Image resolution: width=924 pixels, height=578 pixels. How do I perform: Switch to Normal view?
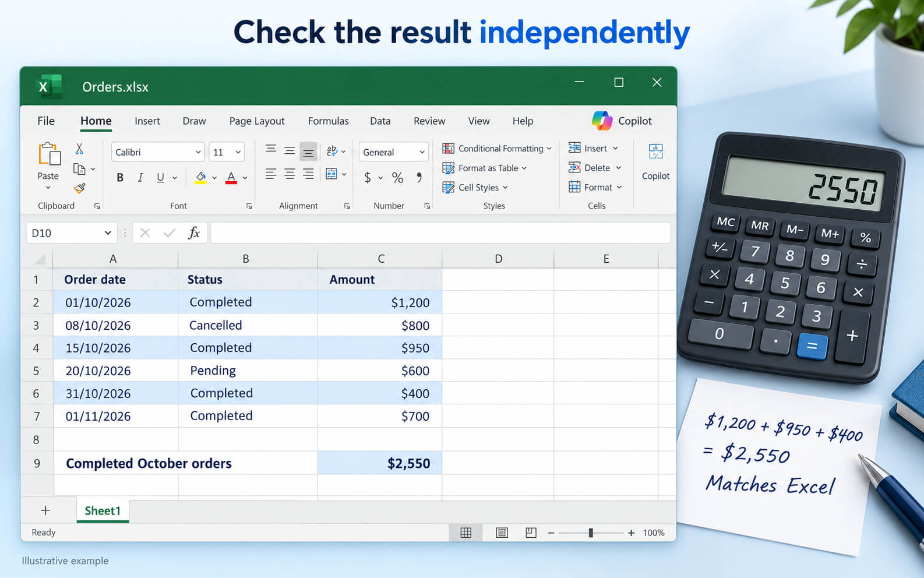(x=465, y=533)
